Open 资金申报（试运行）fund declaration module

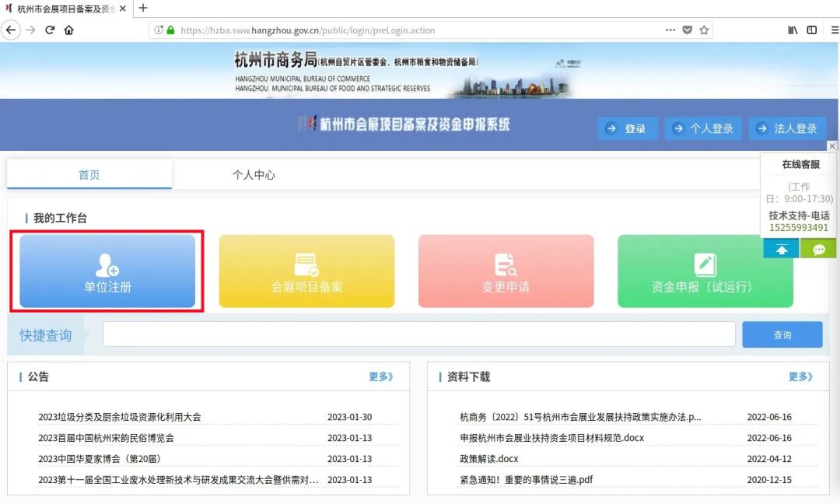pos(705,271)
